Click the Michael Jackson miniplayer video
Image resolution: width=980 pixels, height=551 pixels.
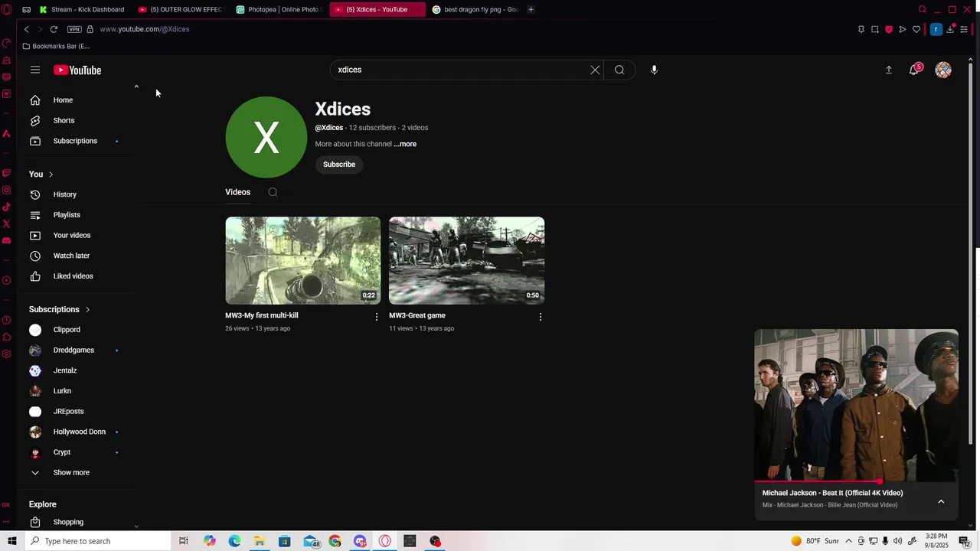(x=856, y=406)
